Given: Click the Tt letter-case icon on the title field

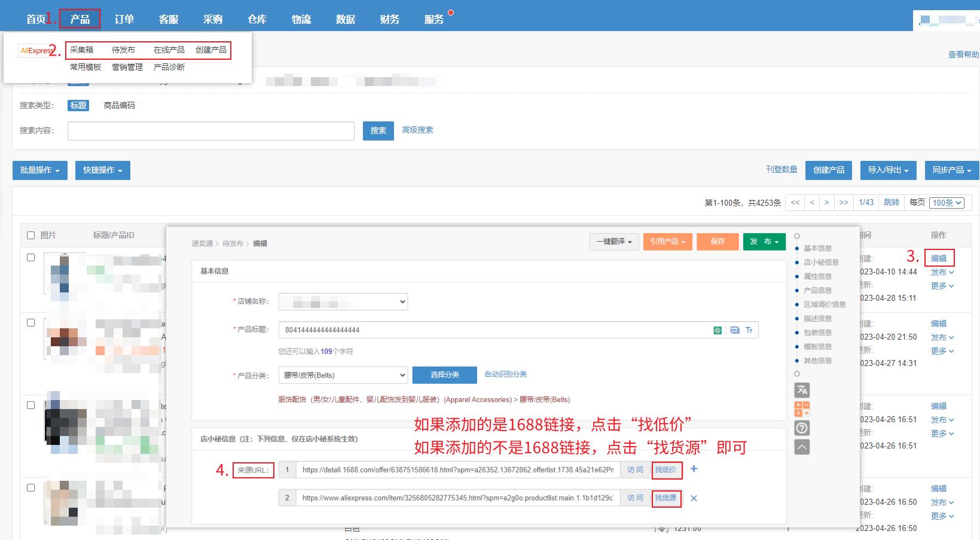Looking at the screenshot, I should 749,330.
